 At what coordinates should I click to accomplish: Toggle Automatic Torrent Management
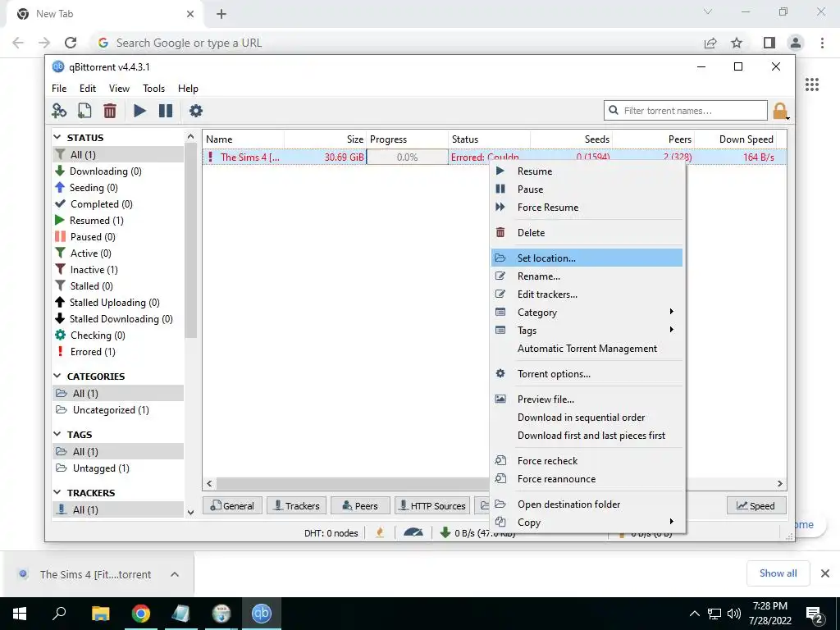pyautogui.click(x=587, y=349)
